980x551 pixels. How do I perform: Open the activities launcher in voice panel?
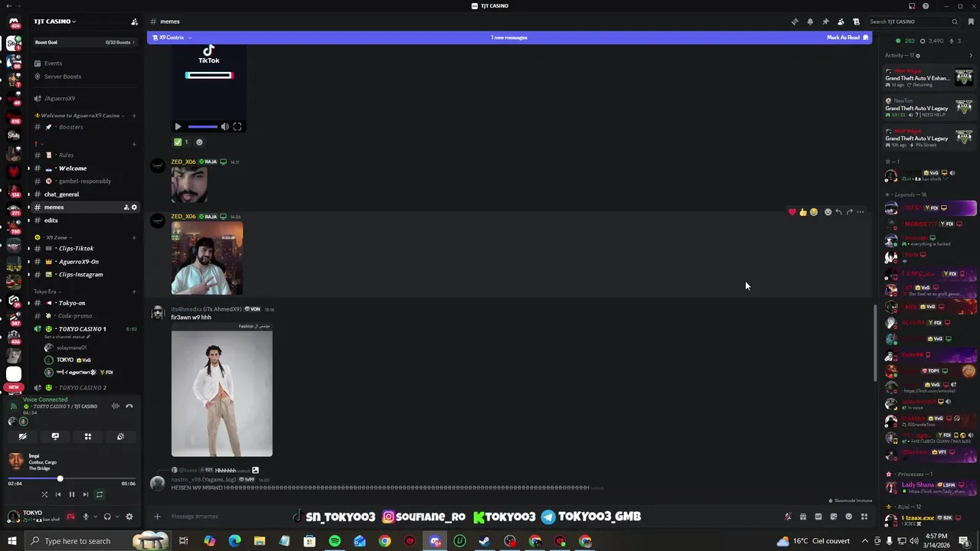pyautogui.click(x=88, y=437)
